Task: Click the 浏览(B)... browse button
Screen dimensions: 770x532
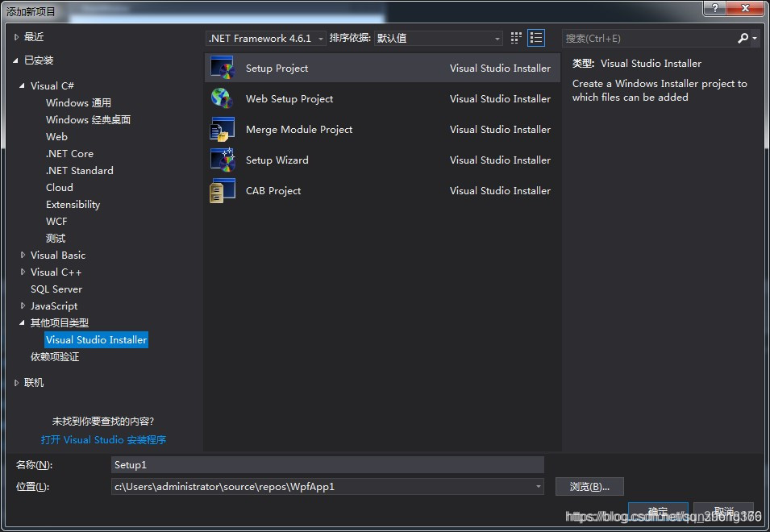Action: coord(589,486)
